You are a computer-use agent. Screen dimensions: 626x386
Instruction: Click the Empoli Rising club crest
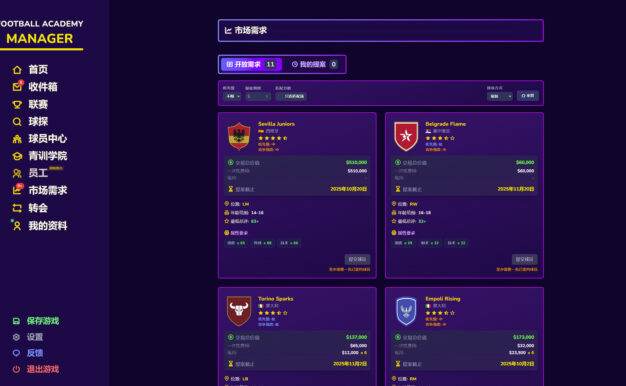(406, 311)
